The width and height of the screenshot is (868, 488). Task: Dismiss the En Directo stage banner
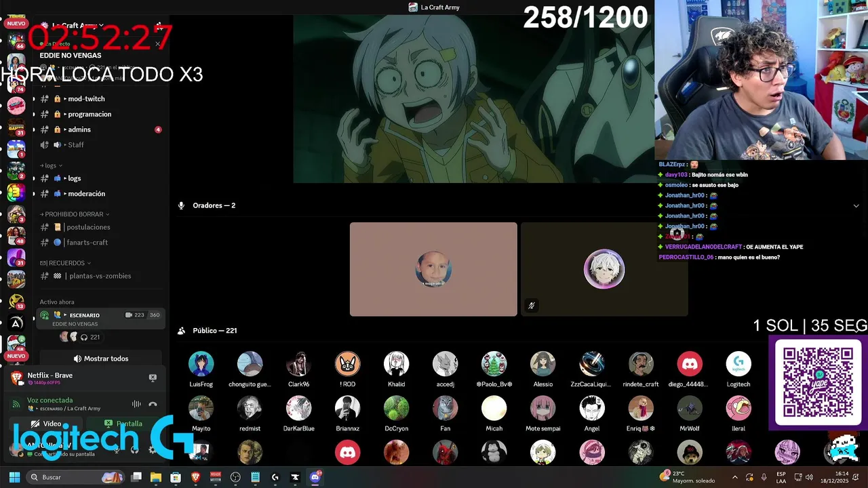tap(157, 44)
